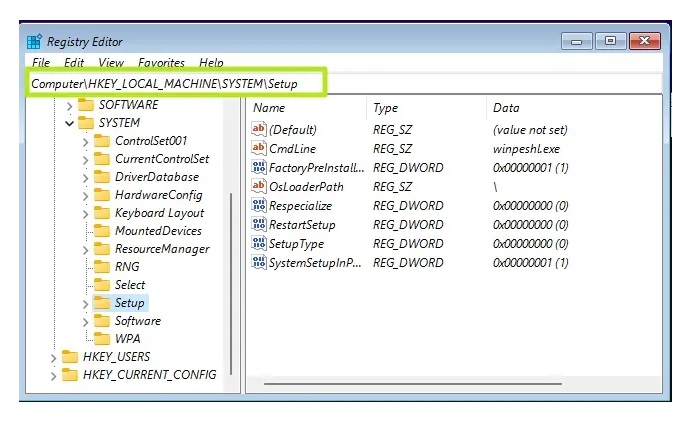The width and height of the screenshot is (687, 424).
Task: Expand the DriverDatabase key
Action: point(85,178)
